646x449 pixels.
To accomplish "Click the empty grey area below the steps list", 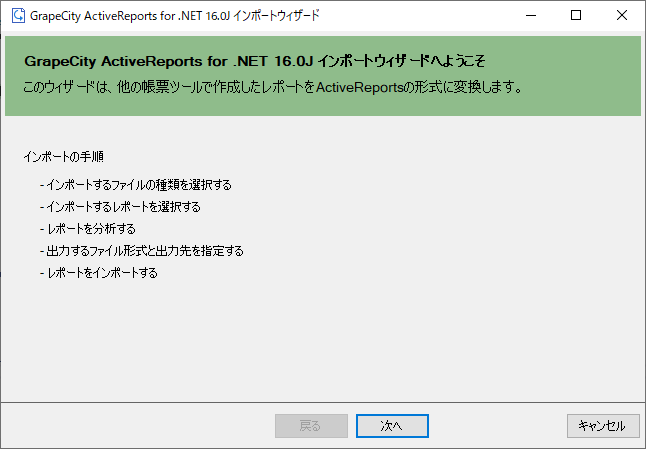I will click(323, 342).
